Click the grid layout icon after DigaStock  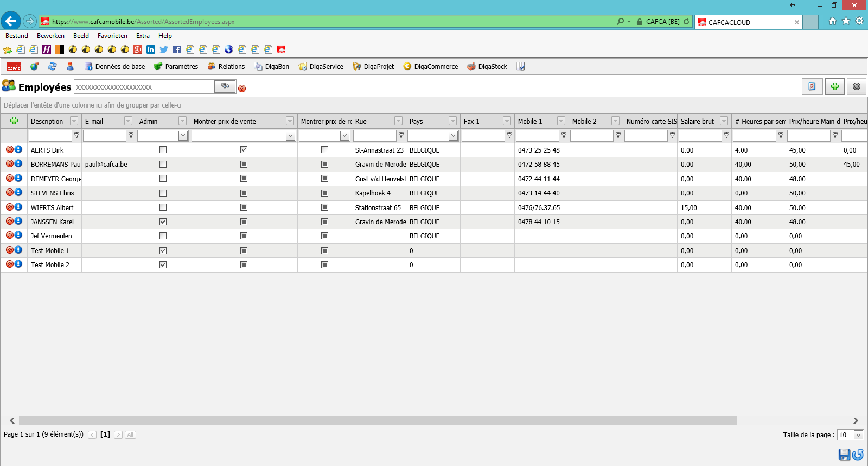click(521, 66)
